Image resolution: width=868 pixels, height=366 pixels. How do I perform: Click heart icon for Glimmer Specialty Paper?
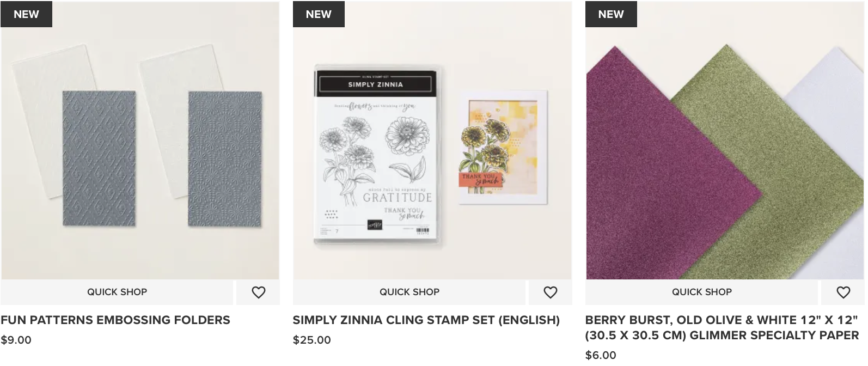point(843,292)
